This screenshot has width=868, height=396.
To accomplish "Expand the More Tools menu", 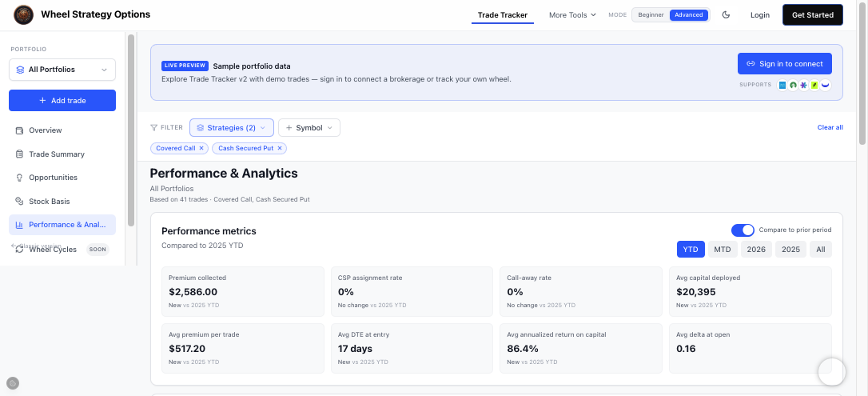I will click(x=571, y=15).
